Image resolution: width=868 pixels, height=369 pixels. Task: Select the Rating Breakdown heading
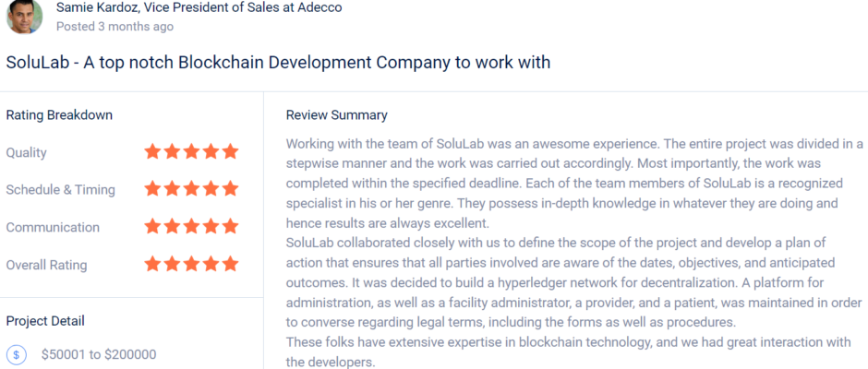click(x=59, y=115)
